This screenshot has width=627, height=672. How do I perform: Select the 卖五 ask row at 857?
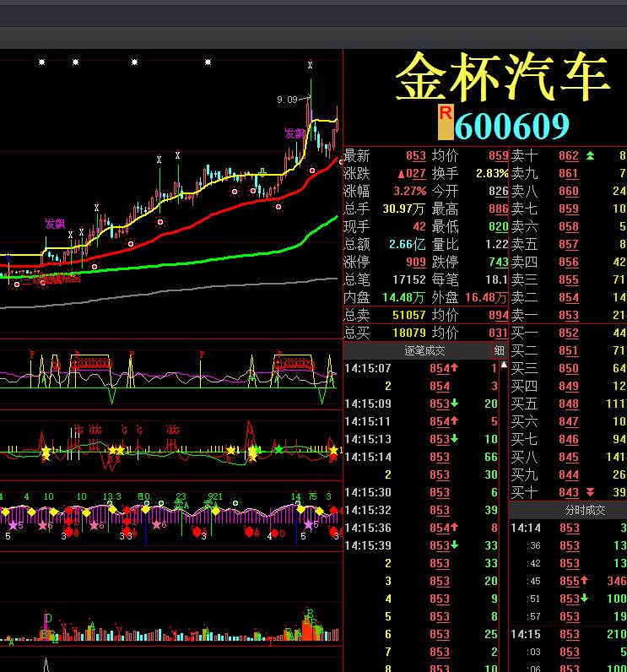pos(568,244)
